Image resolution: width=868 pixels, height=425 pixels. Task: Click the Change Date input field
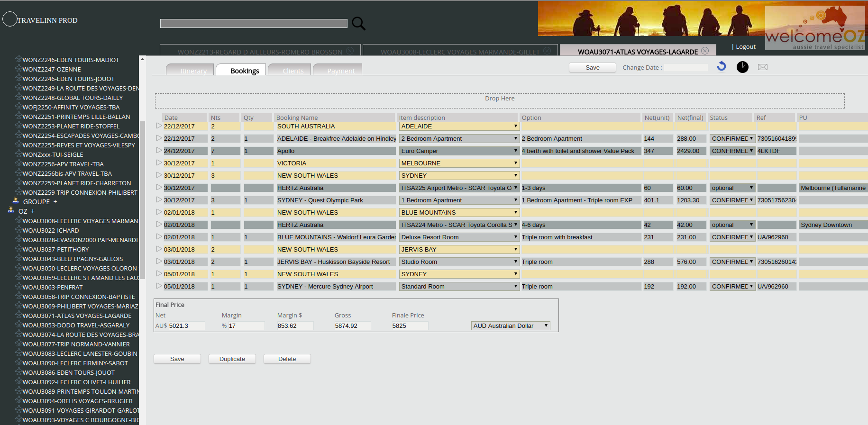click(x=685, y=68)
